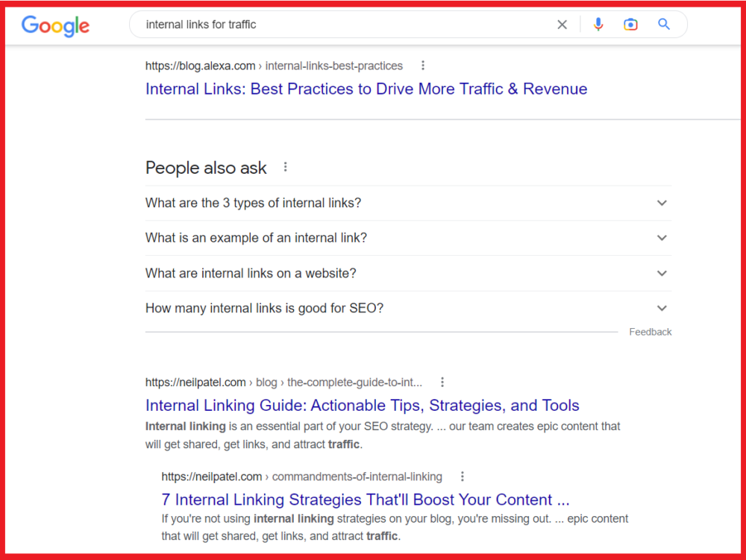Open the three-dot menu on the Internal Linking Guide result
Image resolution: width=746 pixels, height=560 pixels.
click(442, 381)
